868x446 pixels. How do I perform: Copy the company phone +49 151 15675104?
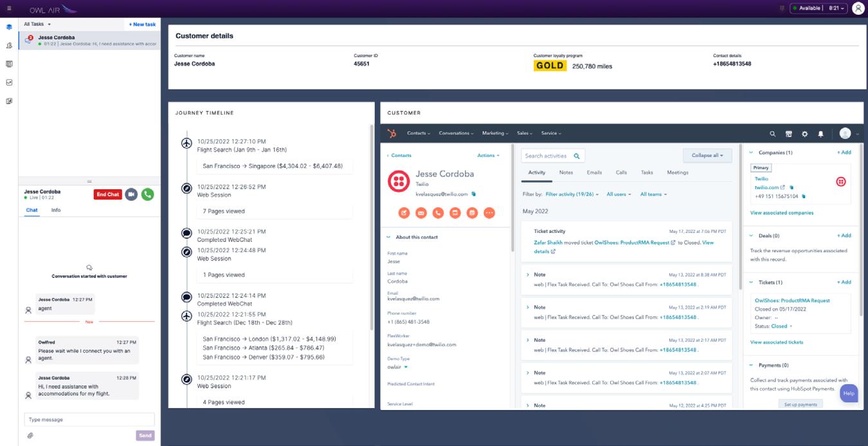804,196
